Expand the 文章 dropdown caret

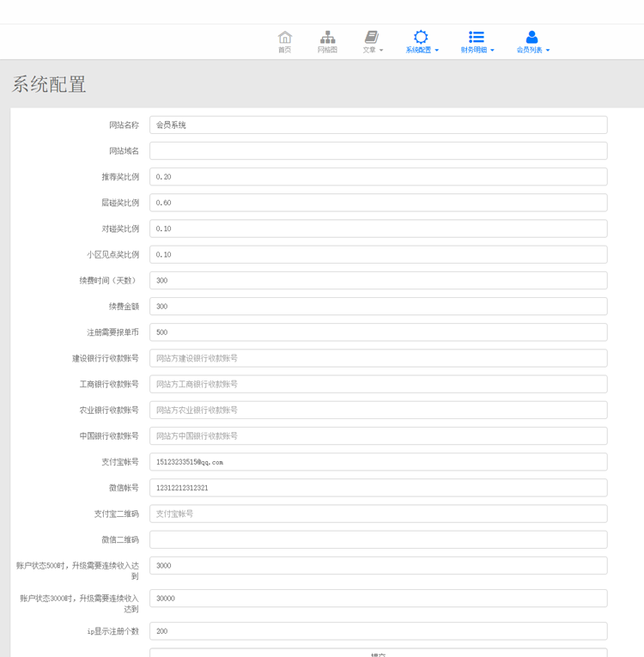coord(381,51)
